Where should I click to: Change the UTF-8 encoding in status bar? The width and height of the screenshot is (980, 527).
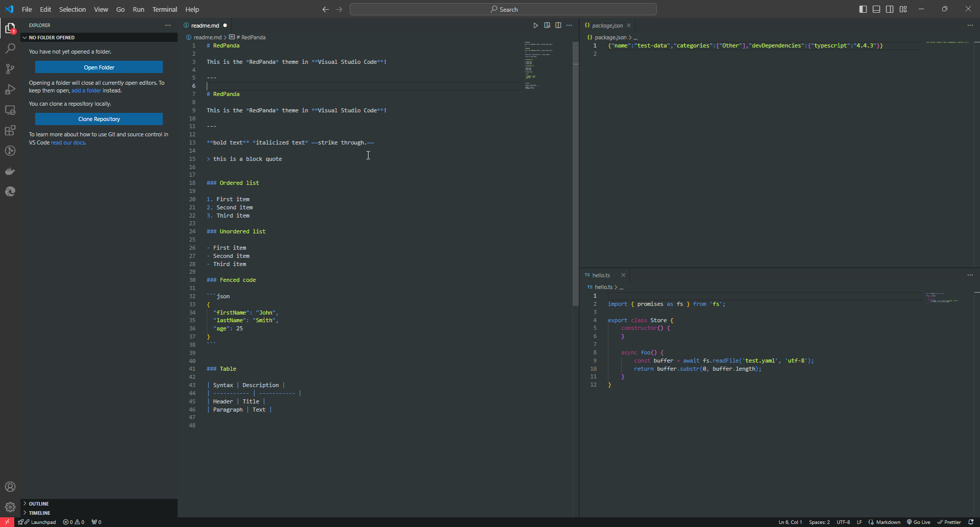tap(843, 522)
